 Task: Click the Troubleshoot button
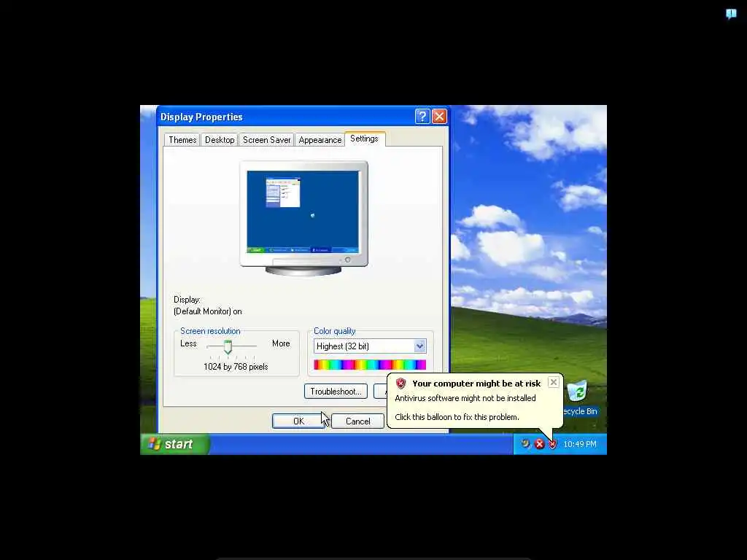pos(336,392)
